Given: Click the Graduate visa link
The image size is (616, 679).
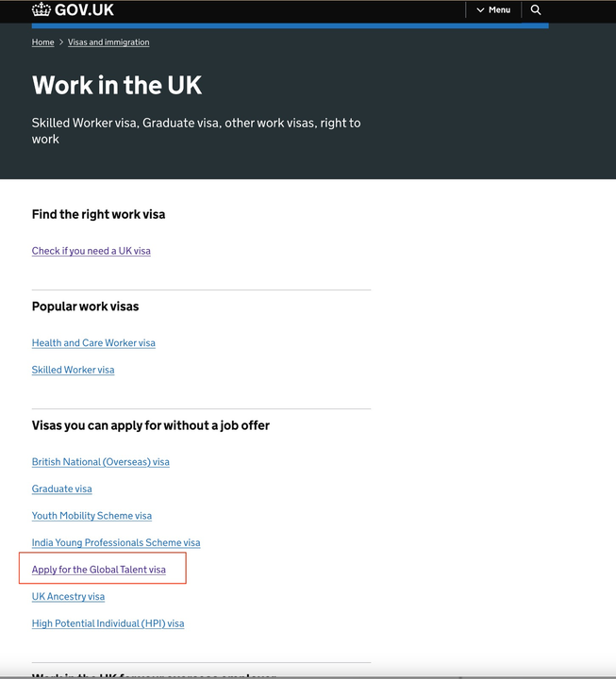Looking at the screenshot, I should tap(61, 489).
